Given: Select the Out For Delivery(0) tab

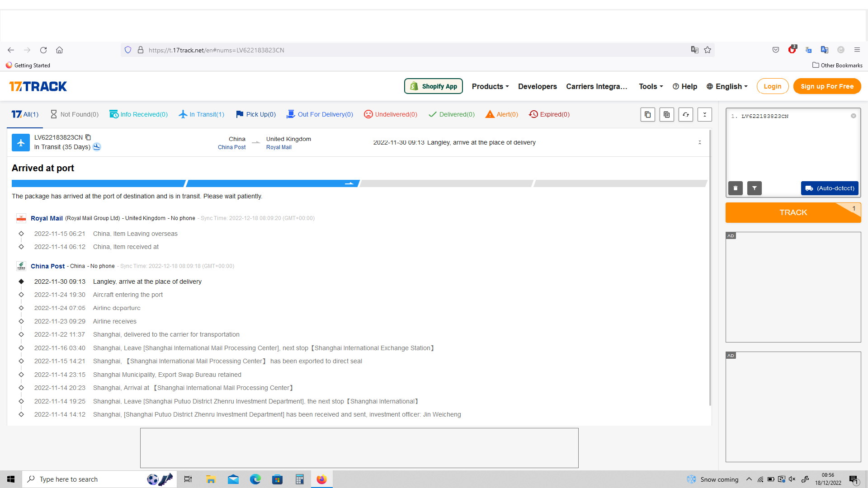Looking at the screenshot, I should click(320, 114).
